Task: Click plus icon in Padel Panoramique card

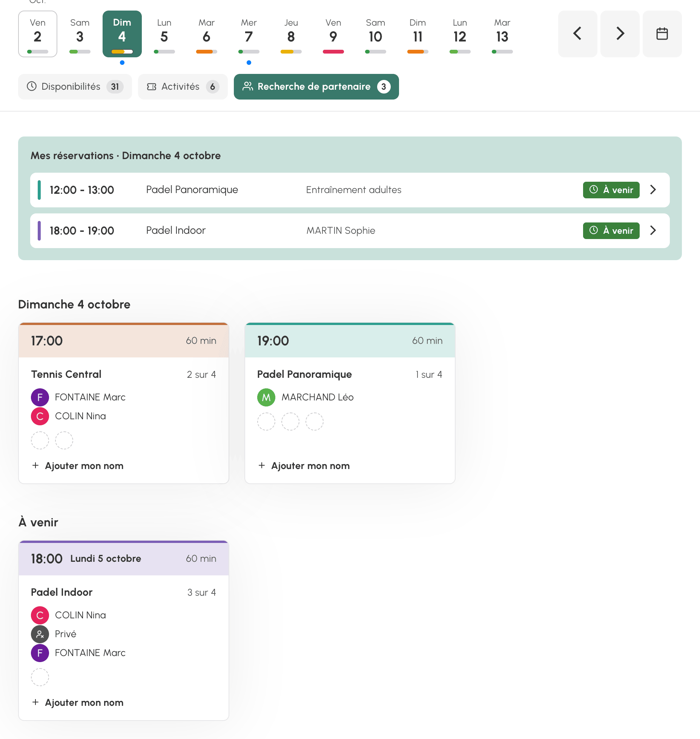Action: [262, 466]
